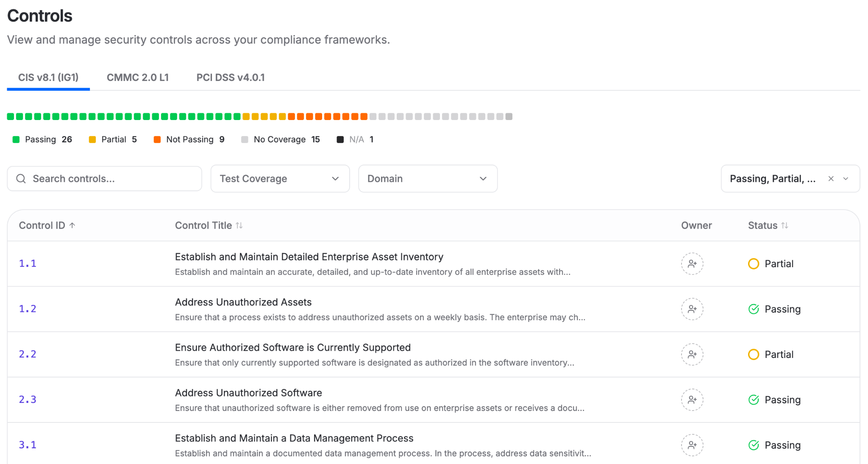Viewport: 868px width, 464px height.
Task: Click the search magnifier icon
Action: (x=21, y=179)
